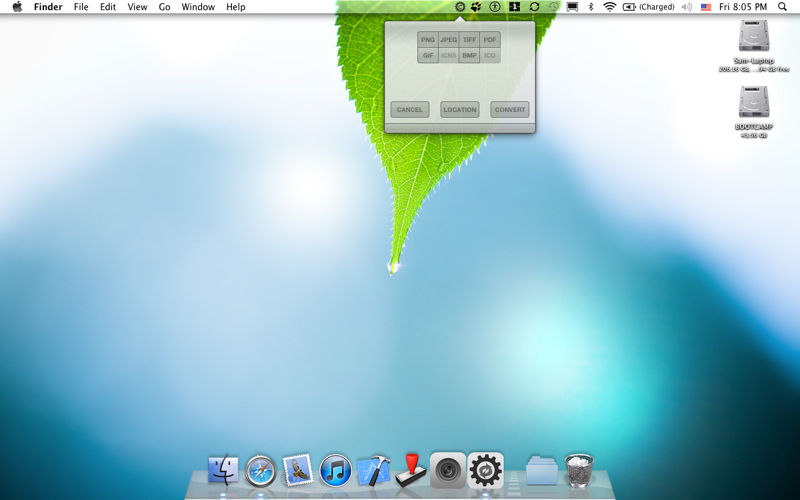800x500 pixels.
Task: Open the LOCATION chooser
Action: (460, 110)
